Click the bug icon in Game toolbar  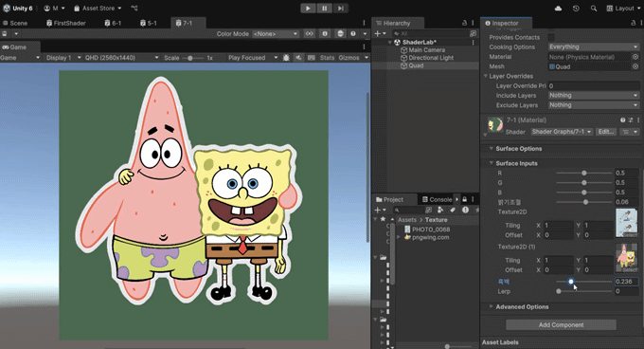286,58
